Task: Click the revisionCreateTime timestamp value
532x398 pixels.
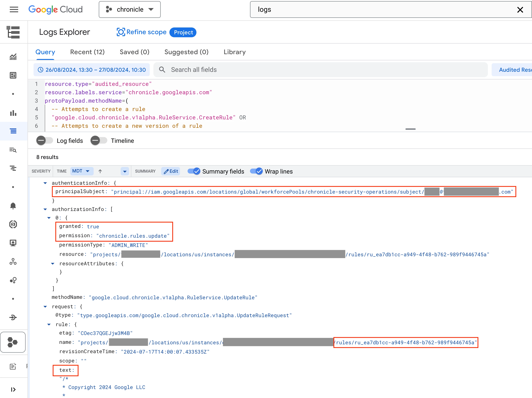Action: coord(165,352)
